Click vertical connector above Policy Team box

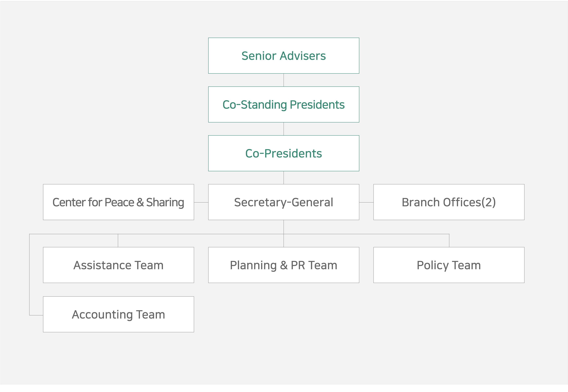click(x=449, y=241)
